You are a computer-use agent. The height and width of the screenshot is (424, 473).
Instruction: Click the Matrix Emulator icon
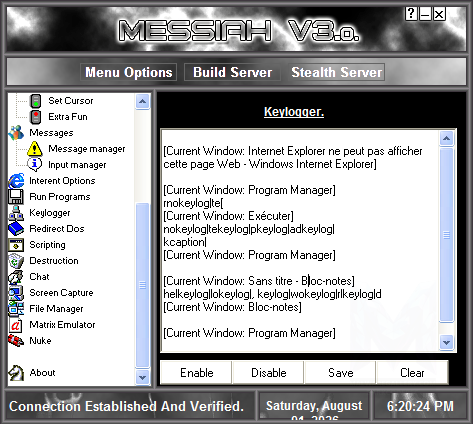point(15,325)
